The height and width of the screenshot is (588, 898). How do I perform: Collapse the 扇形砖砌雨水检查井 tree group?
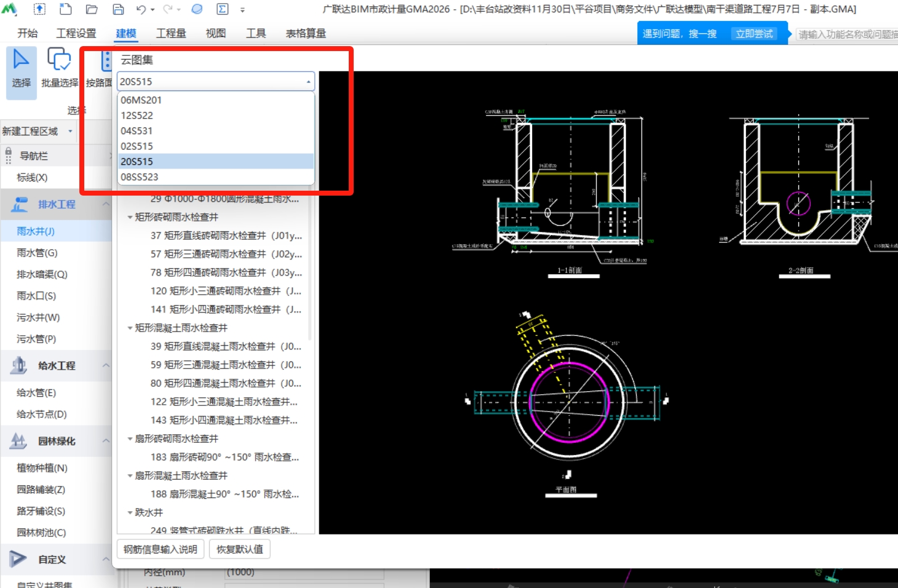(x=130, y=439)
